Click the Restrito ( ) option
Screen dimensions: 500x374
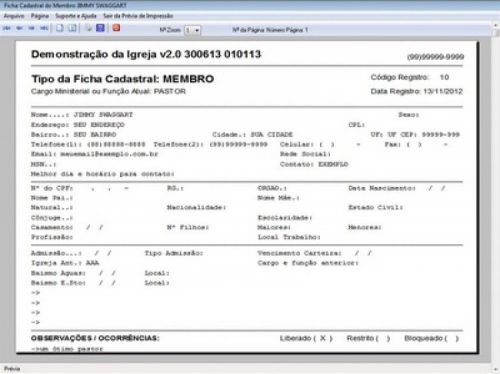tap(368, 338)
